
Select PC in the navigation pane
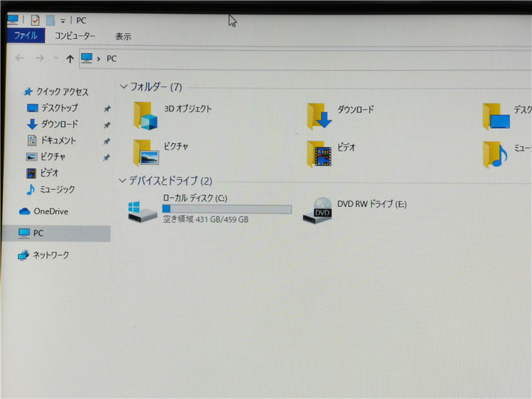click(x=56, y=233)
